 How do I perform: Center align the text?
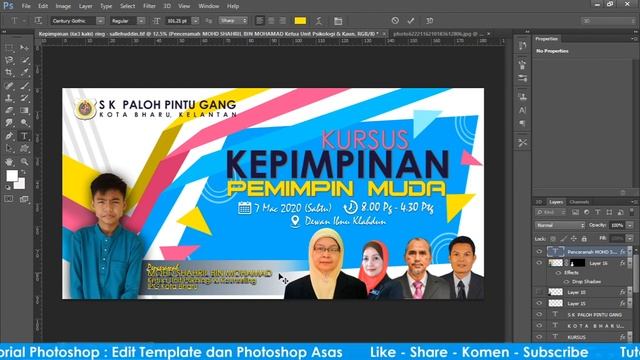point(271,20)
